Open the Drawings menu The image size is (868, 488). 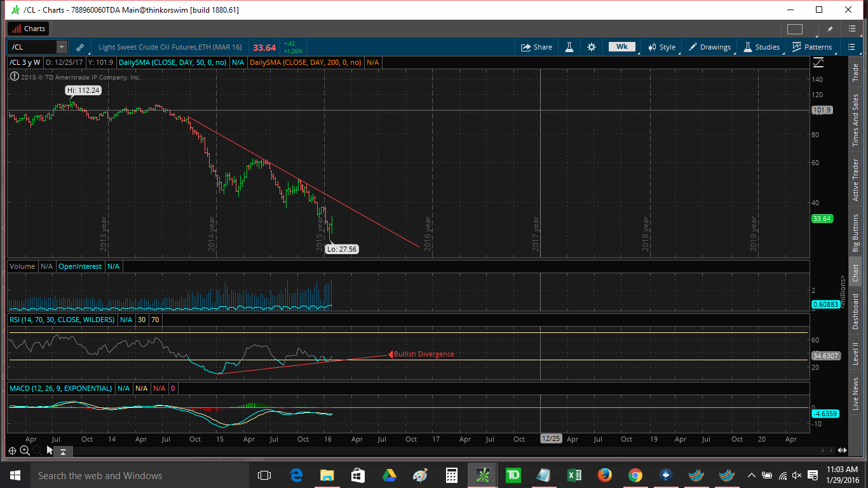[709, 47]
